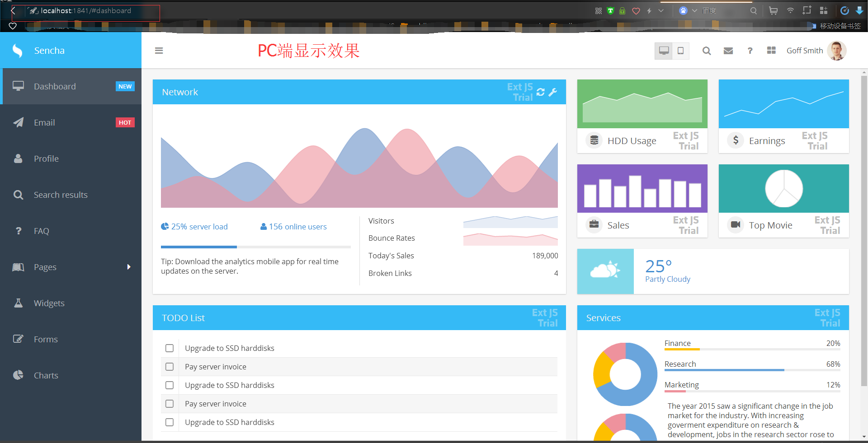The image size is (868, 443).
Task: Open the header search icon
Action: 707,51
